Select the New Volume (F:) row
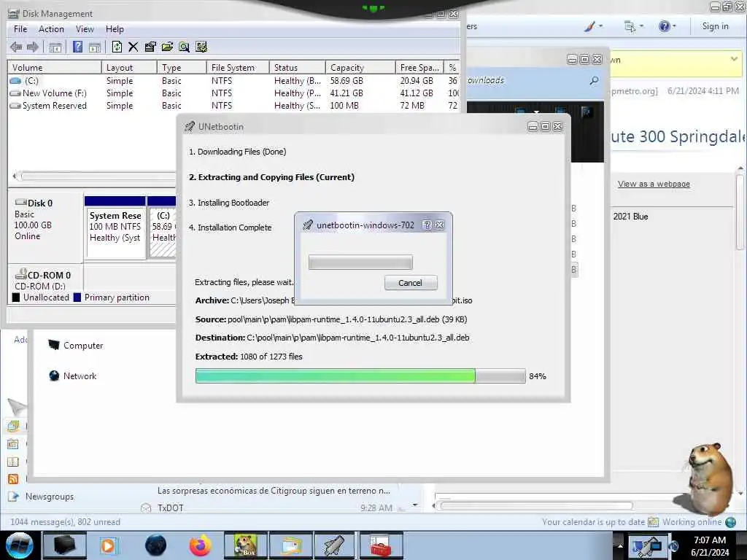747x560 pixels. (x=233, y=93)
